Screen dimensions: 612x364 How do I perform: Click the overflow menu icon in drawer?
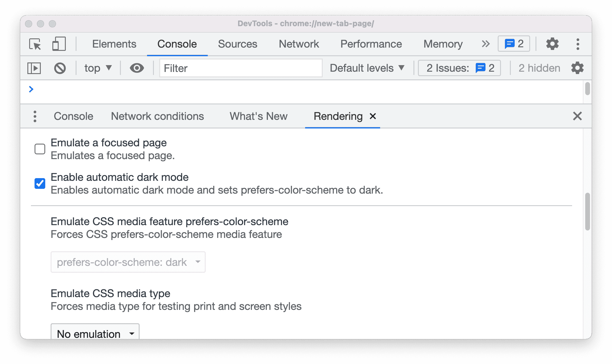[35, 116]
